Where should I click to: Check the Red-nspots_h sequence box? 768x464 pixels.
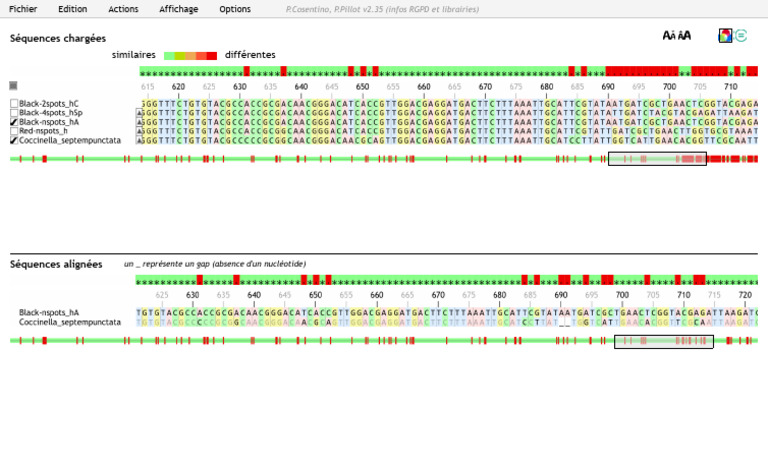[x=14, y=131]
